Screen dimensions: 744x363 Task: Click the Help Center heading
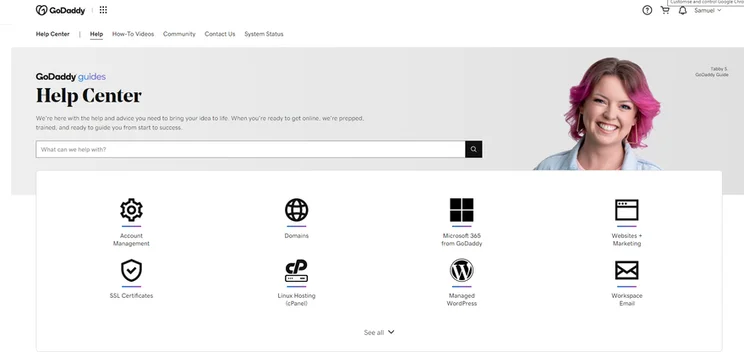(x=89, y=96)
